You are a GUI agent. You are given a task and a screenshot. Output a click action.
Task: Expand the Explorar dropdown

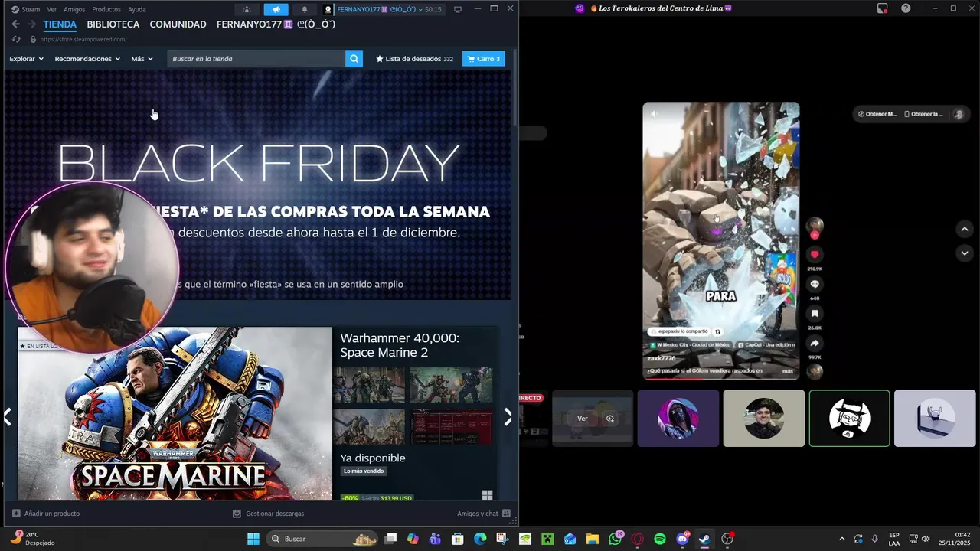click(26, 59)
